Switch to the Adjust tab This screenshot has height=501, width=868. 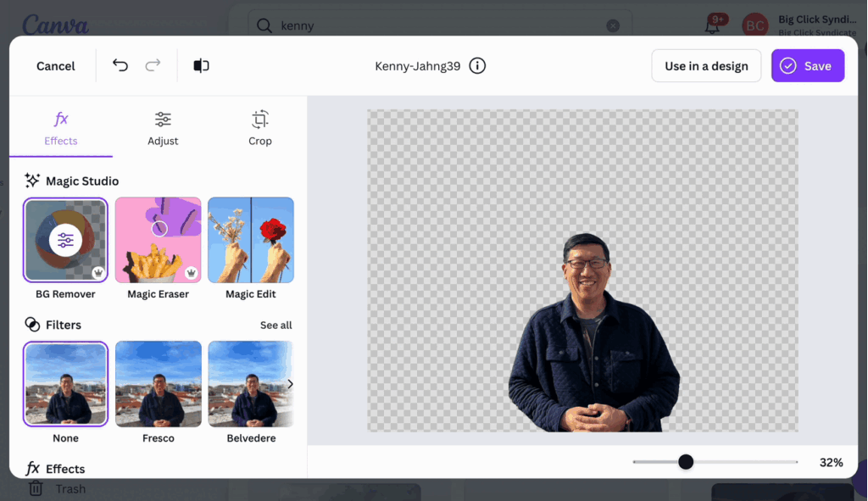(x=163, y=128)
